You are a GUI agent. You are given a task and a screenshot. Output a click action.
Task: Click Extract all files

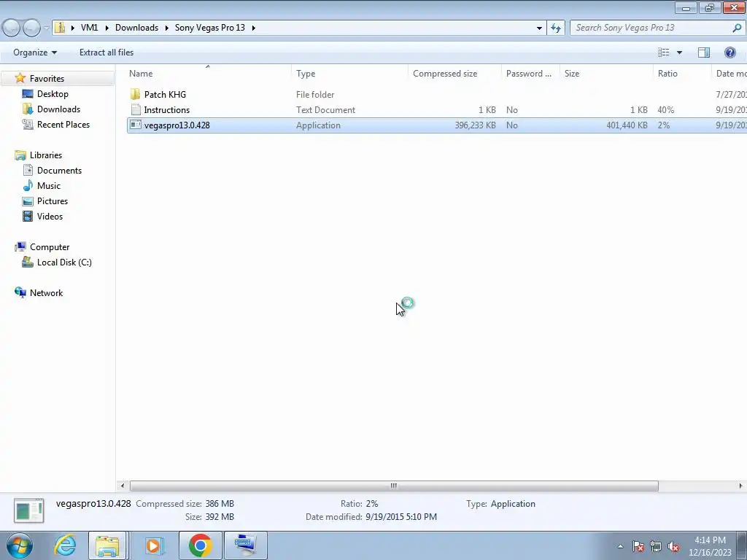pos(107,52)
